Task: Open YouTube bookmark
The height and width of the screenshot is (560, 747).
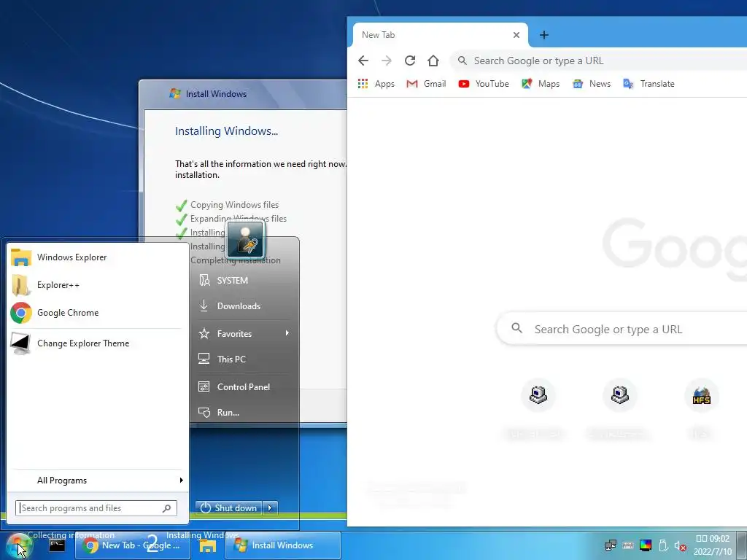Action: (484, 84)
